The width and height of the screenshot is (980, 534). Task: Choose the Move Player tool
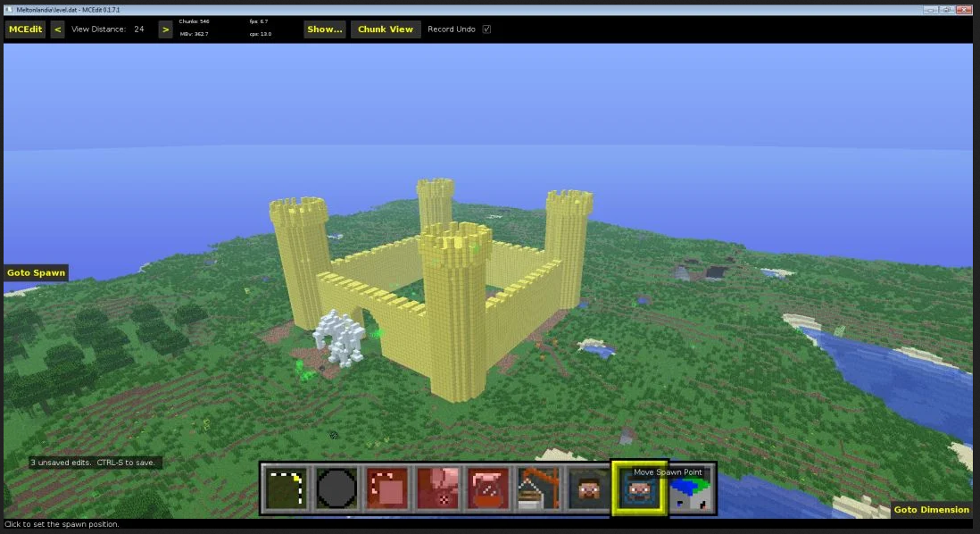(x=589, y=488)
